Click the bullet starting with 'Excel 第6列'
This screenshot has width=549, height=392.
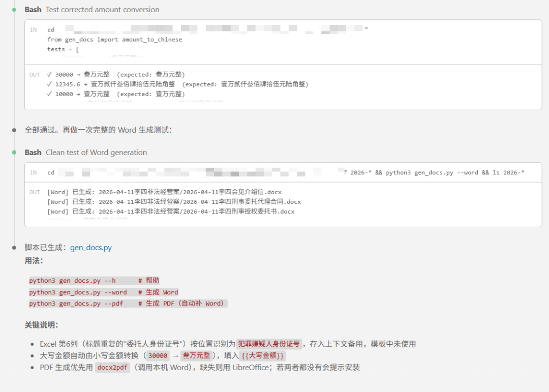pos(228,344)
